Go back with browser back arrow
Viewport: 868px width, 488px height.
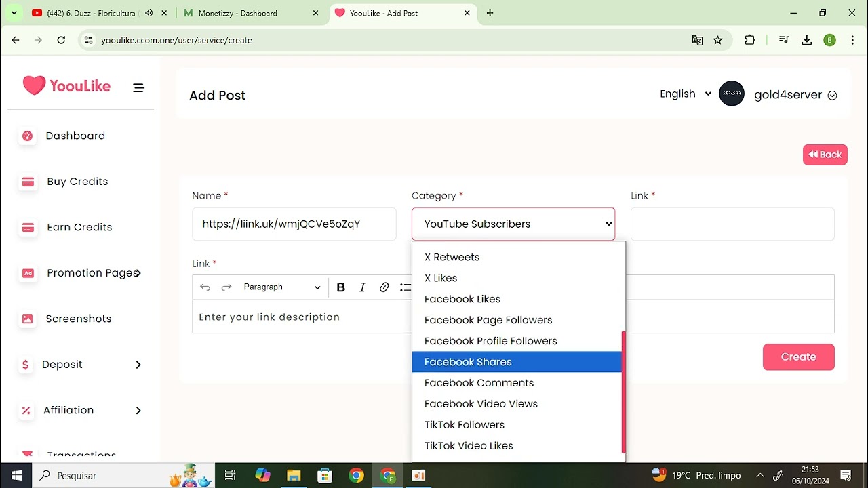tap(16, 40)
